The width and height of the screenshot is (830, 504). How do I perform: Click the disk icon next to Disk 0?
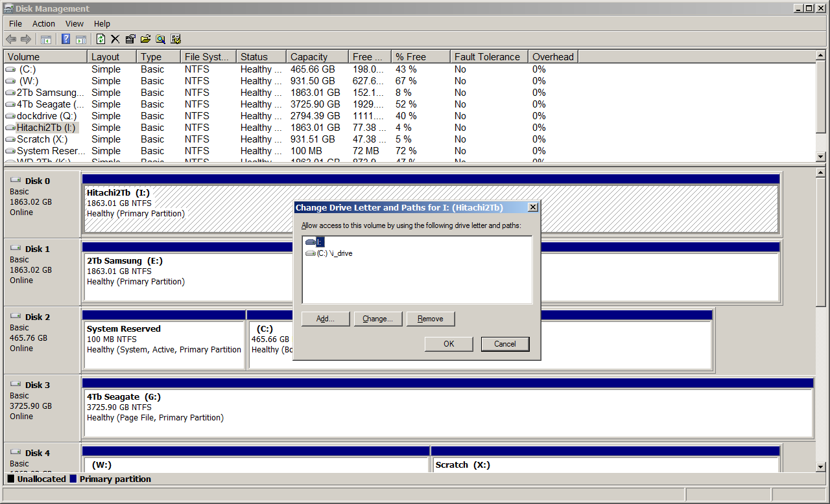coord(16,180)
